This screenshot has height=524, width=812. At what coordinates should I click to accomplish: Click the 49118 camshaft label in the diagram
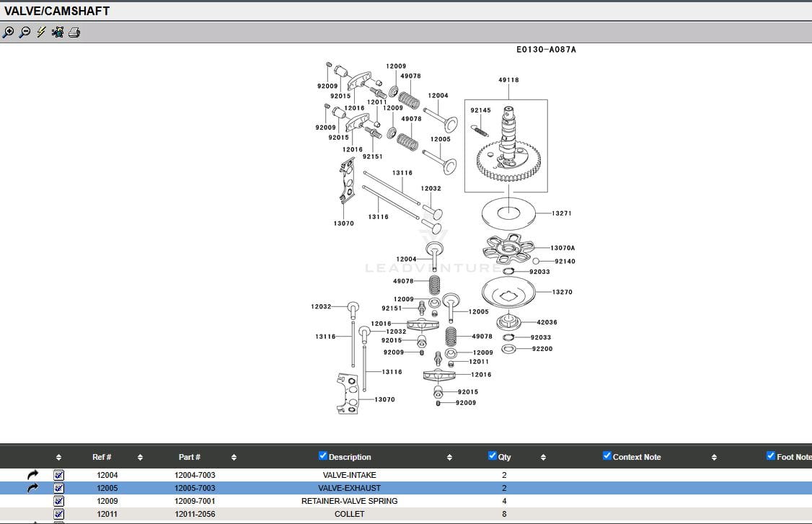(x=508, y=80)
